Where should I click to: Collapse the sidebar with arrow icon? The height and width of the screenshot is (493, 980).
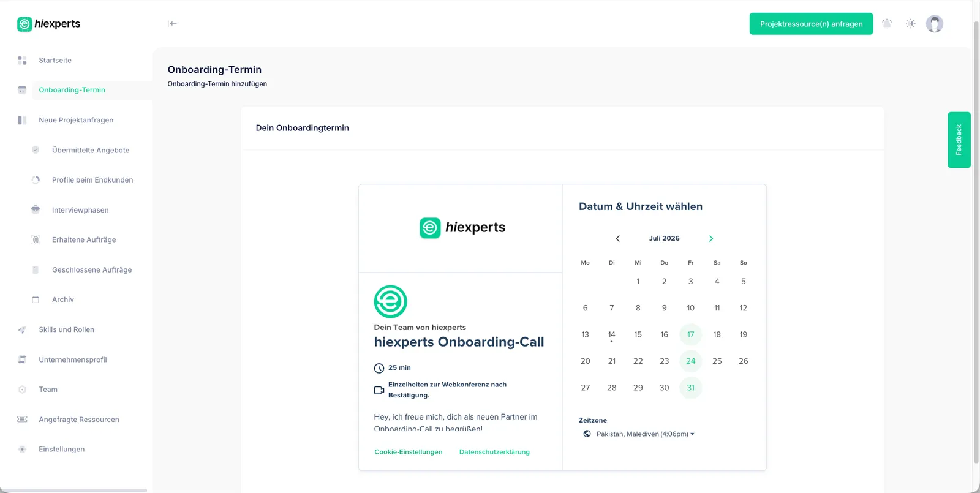click(173, 24)
